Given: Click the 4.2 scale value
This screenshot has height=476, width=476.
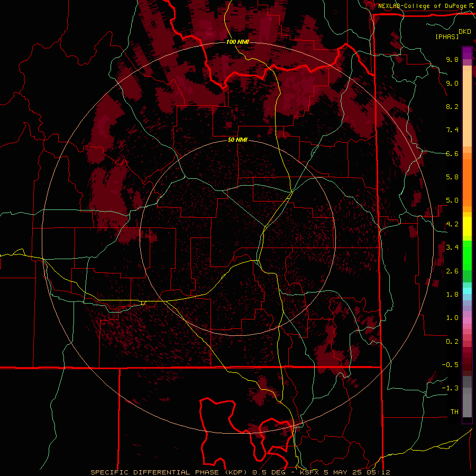Looking at the screenshot, I should click(x=452, y=224).
